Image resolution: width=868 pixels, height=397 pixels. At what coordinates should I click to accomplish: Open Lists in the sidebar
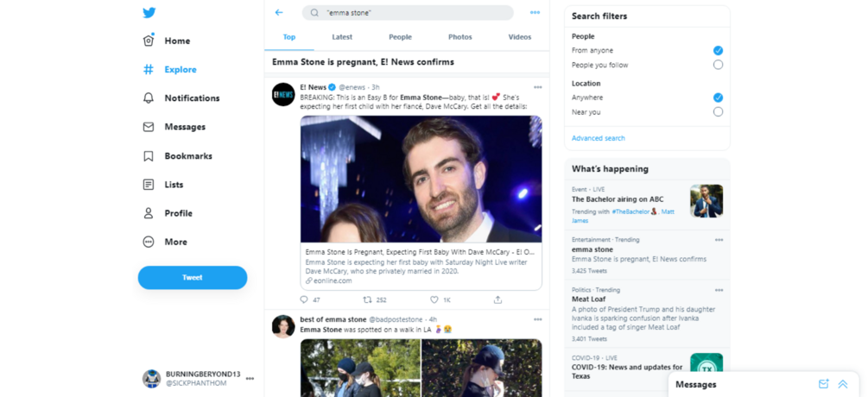coord(162,185)
